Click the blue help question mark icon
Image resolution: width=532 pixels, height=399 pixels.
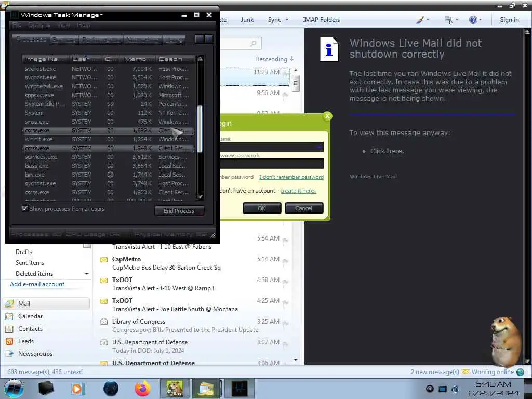(473, 20)
